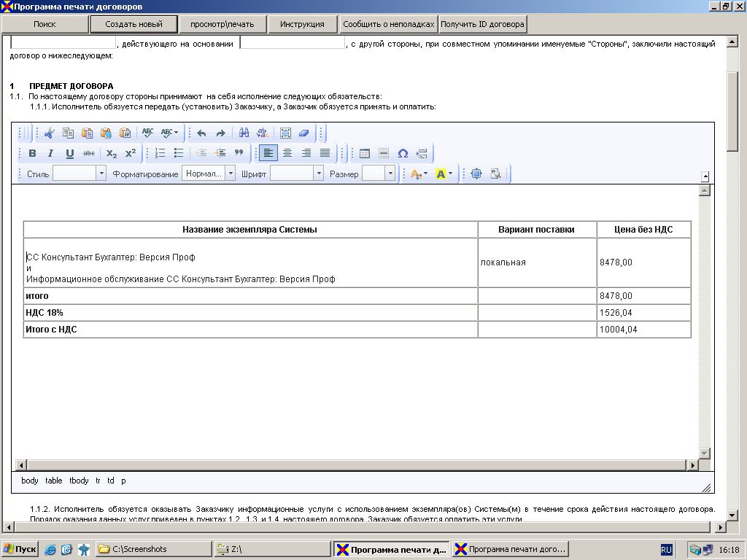Screen dimensions: 747x560
Task: Click Paste as plain text icon
Action: 107,133
